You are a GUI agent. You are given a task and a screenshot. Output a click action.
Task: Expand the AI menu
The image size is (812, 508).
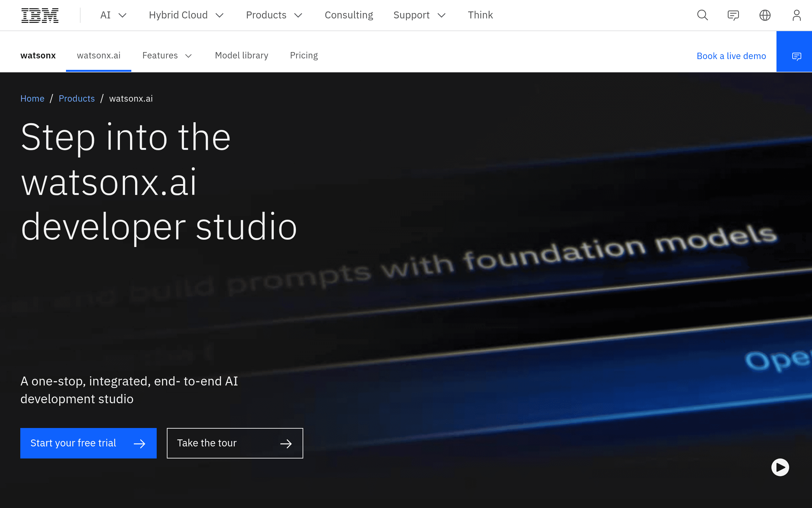[x=114, y=15]
